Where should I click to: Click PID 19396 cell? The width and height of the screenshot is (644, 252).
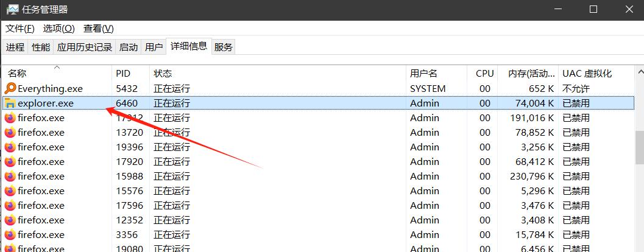point(130,147)
